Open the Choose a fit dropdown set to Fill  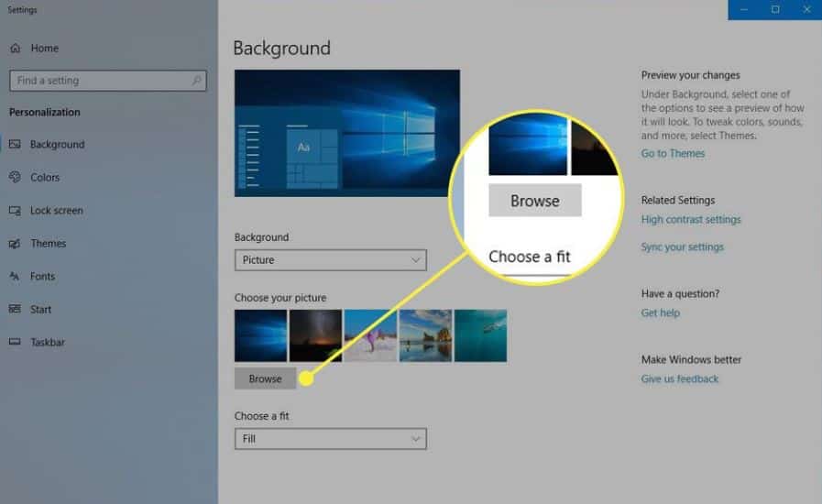(330, 438)
